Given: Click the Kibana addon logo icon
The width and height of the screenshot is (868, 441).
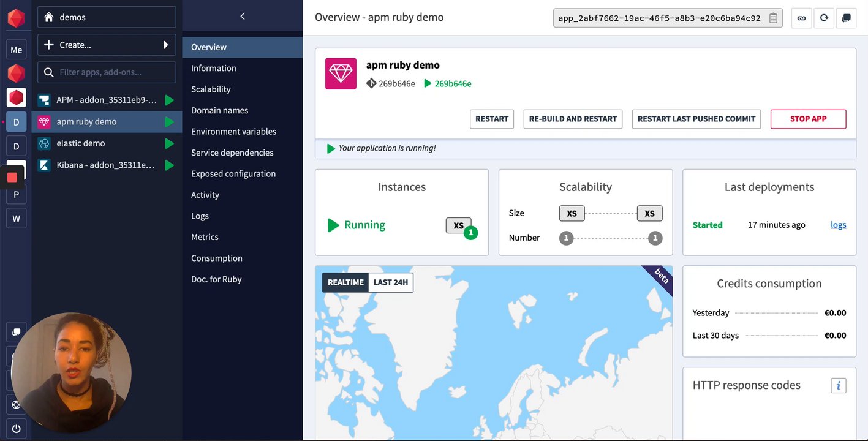Looking at the screenshot, I should pos(44,165).
